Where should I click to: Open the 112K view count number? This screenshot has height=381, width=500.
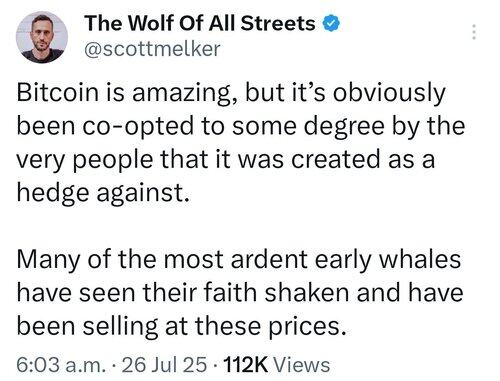point(246,364)
